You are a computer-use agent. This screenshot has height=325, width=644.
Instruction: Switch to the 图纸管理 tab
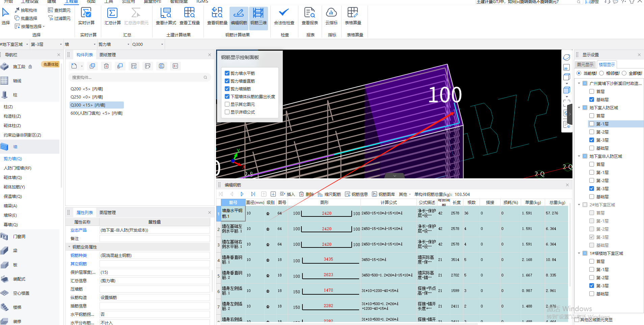pyautogui.click(x=108, y=55)
